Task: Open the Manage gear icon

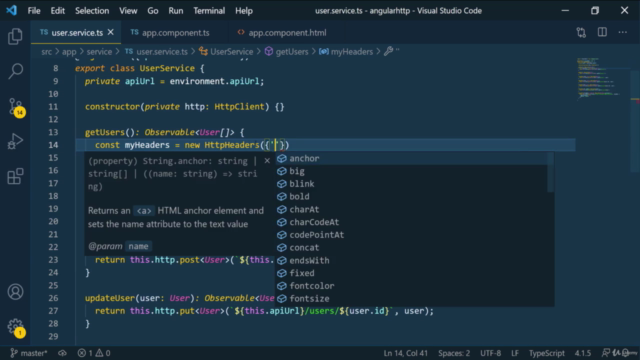Action: pos(16,327)
